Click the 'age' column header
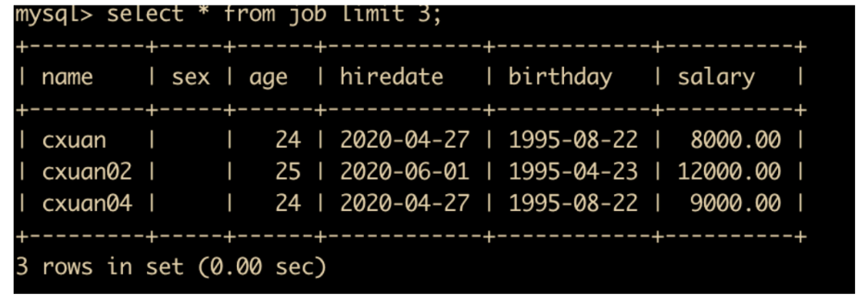 coord(268,78)
